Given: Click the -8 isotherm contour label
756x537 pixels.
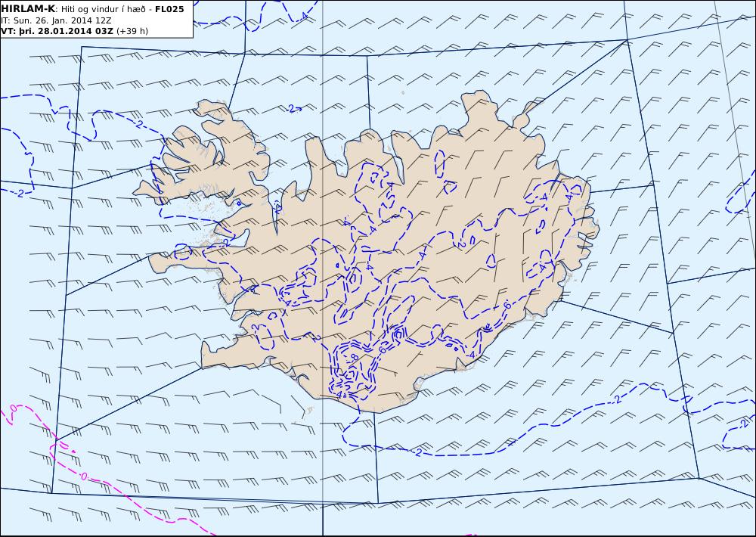Looking at the screenshot, I should pos(353,357).
